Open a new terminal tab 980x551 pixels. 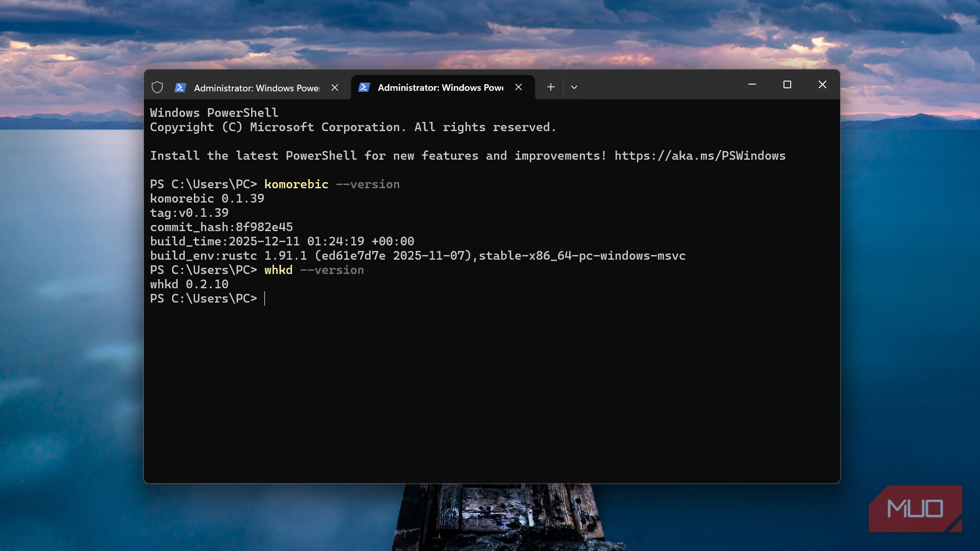551,87
